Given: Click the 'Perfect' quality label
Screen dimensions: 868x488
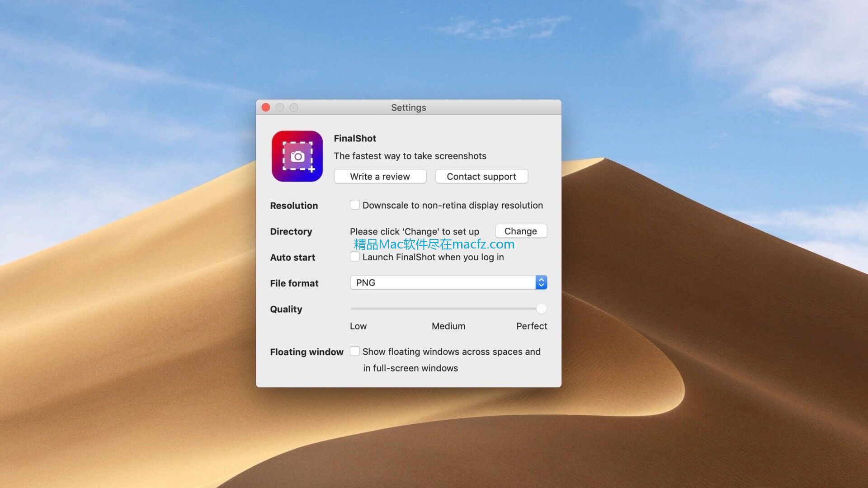Looking at the screenshot, I should (x=532, y=326).
